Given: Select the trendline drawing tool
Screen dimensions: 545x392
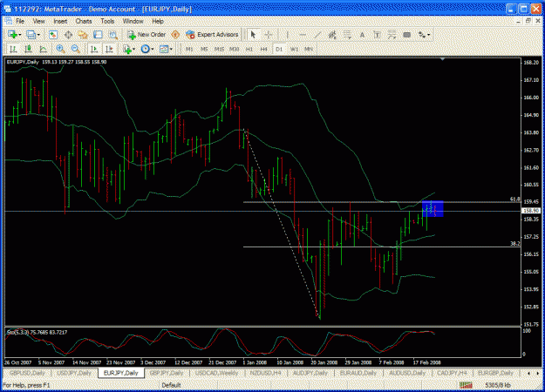Looking at the screenshot, I should click(x=317, y=35).
